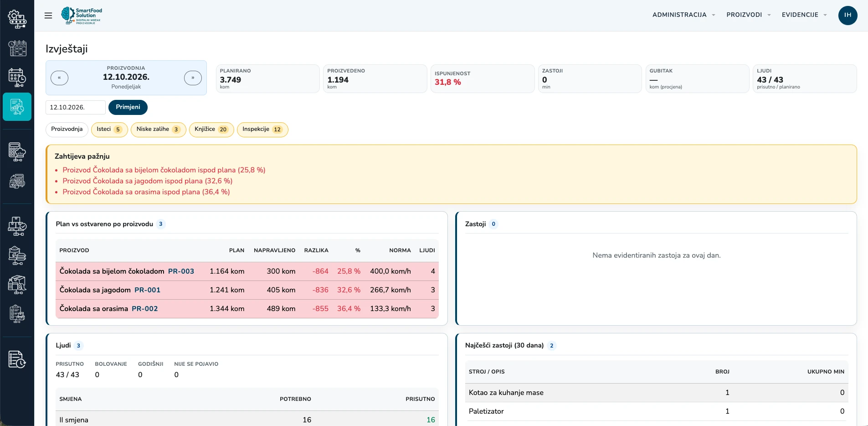868x426 pixels.
Task: Open product code PR-003 link
Action: point(181,271)
